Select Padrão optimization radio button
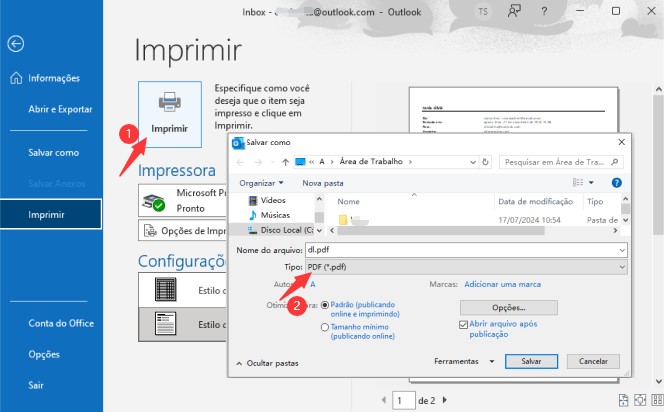This screenshot has height=412, width=664. 325,305
